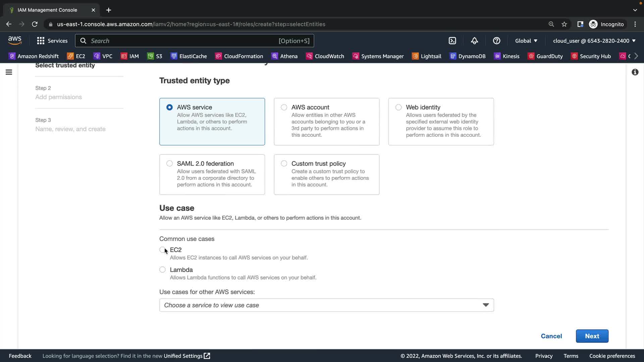Expand the Choose a service dropdown

326,305
